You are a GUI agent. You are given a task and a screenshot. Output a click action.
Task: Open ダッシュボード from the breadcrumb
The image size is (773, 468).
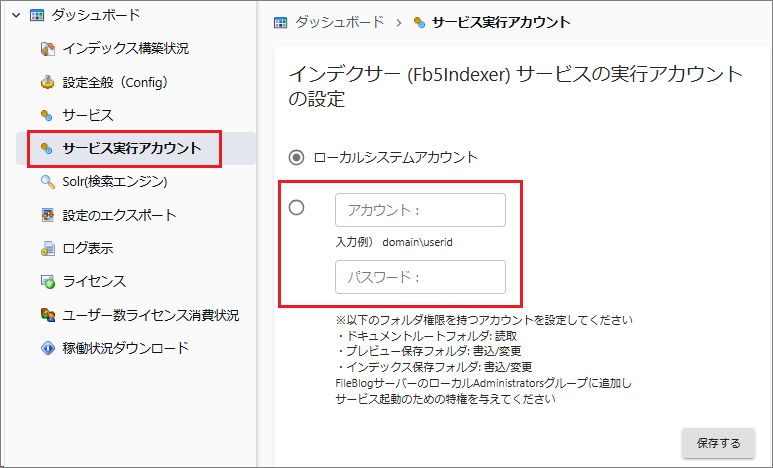(339, 22)
